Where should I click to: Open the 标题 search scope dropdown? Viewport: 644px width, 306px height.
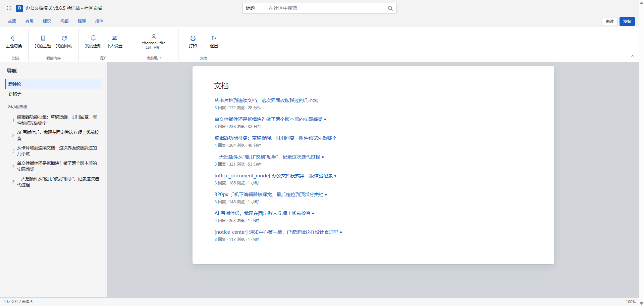click(254, 8)
